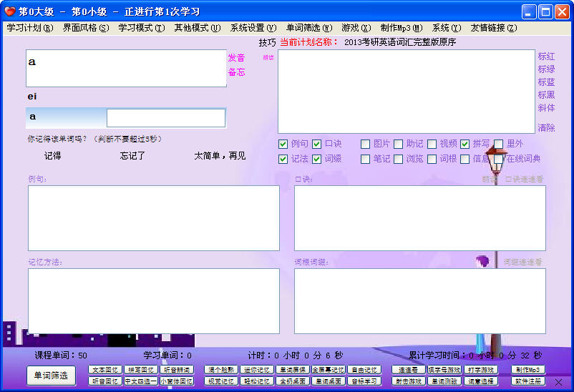Start the 打字游戏 typing game
Viewport: 574px width, 392px height.
[482, 370]
